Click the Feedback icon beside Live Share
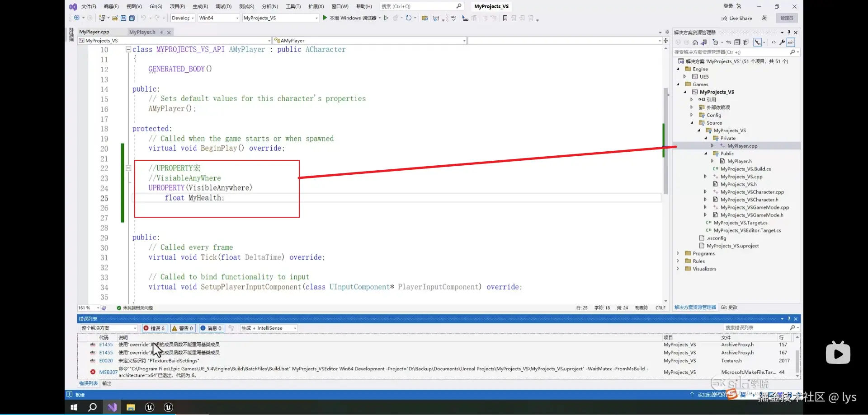The width and height of the screenshot is (868, 415). click(x=764, y=18)
